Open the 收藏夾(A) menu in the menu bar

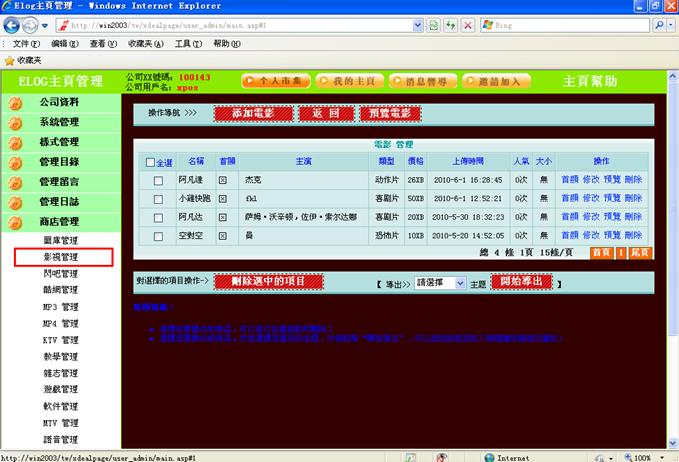(x=146, y=44)
